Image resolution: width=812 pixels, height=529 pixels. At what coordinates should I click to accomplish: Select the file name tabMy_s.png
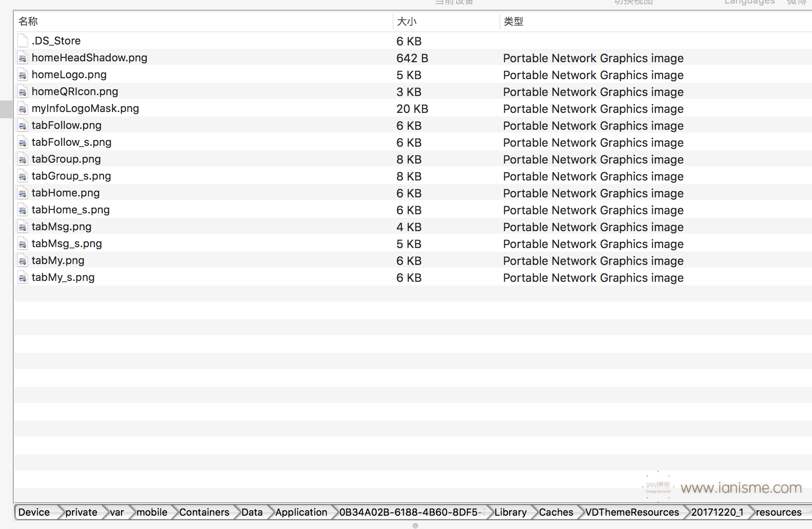(63, 277)
